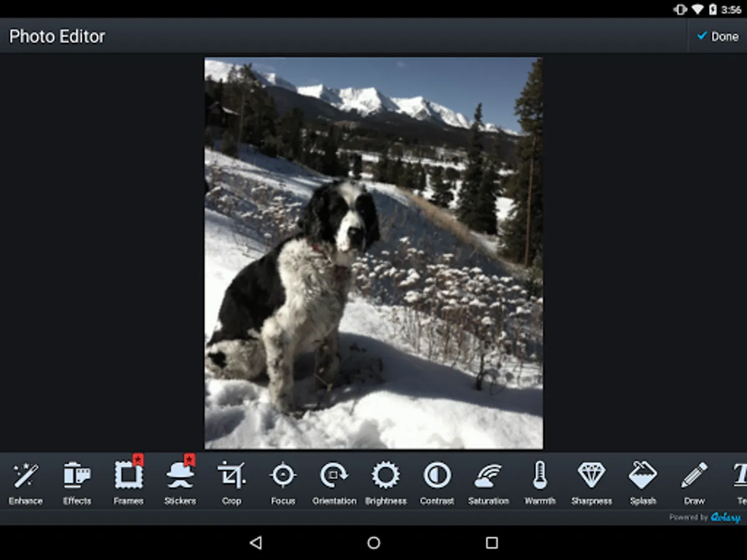Tap the Aviary powered-by logo

pyautogui.click(x=726, y=517)
